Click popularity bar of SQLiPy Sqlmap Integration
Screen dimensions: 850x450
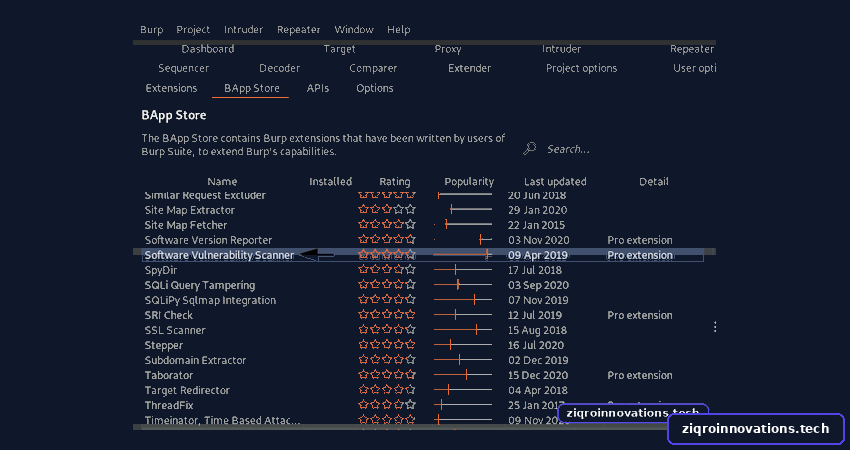coord(463,300)
